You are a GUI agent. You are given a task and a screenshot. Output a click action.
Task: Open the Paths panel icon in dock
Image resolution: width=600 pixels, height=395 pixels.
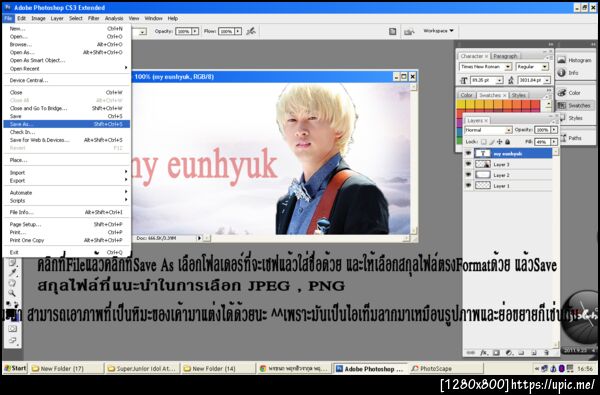pyautogui.click(x=563, y=138)
